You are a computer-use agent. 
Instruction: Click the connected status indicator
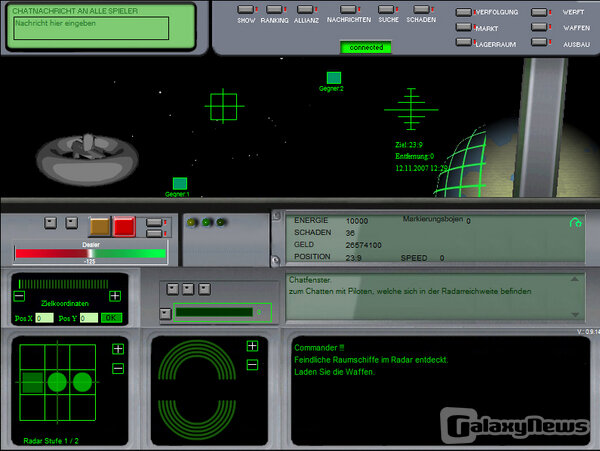366,47
